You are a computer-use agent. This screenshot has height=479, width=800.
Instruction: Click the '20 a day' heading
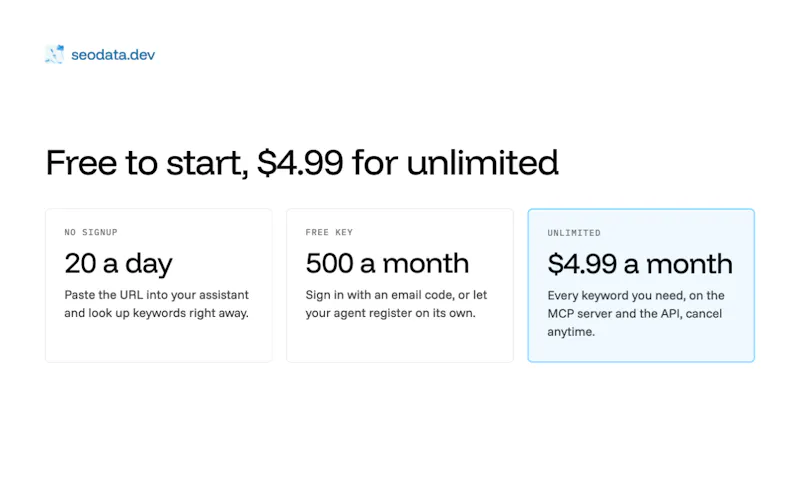click(x=118, y=264)
